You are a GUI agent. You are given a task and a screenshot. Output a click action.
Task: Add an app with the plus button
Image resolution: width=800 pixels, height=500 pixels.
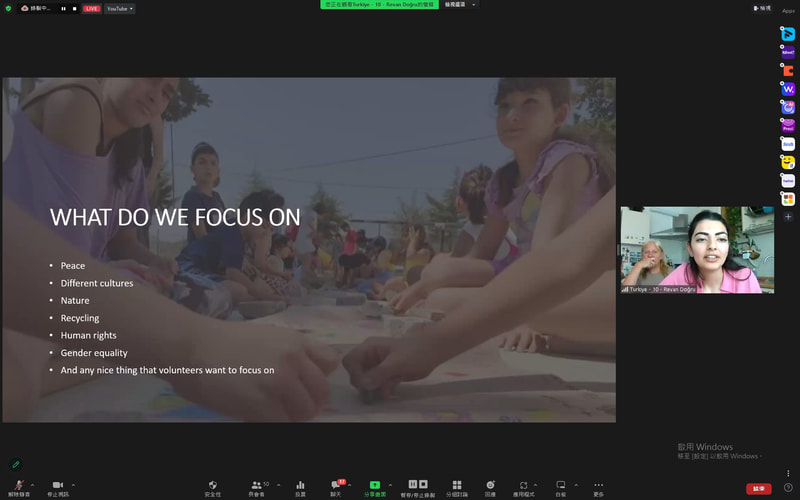788,217
